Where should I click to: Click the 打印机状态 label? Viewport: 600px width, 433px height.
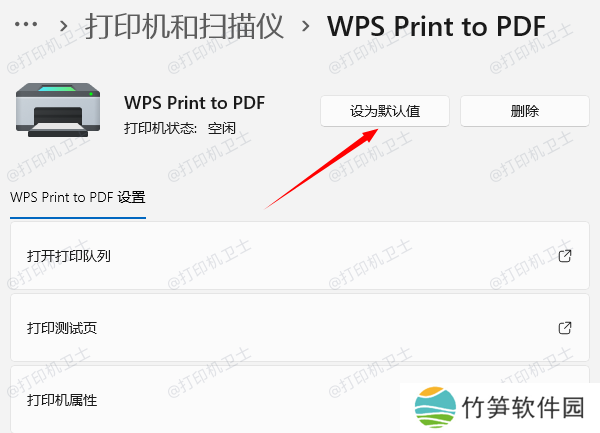click(x=160, y=128)
